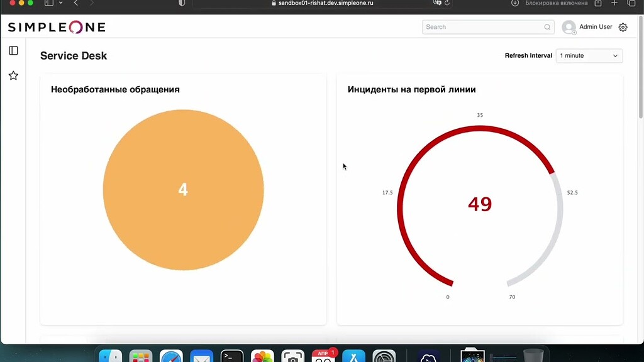Open the Необработанные обращения widget title

(x=114, y=89)
